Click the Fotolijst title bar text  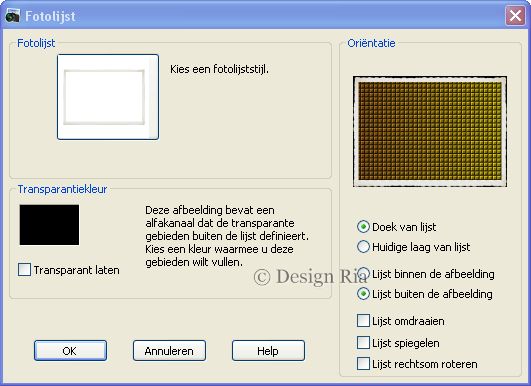pos(50,16)
